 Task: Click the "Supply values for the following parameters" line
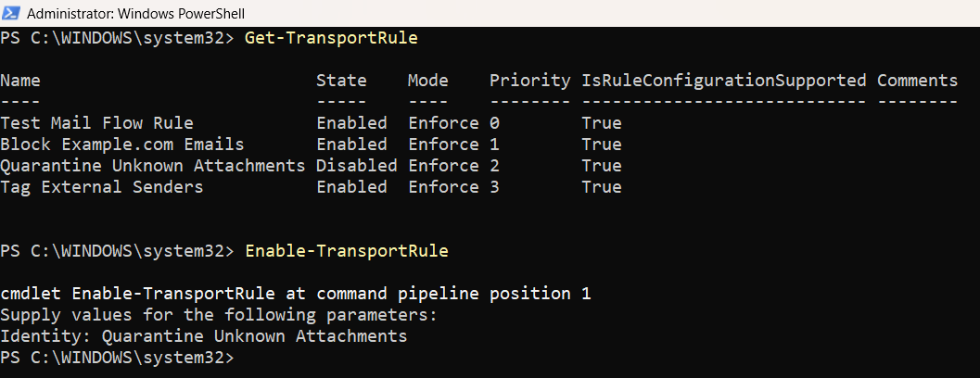point(218,315)
